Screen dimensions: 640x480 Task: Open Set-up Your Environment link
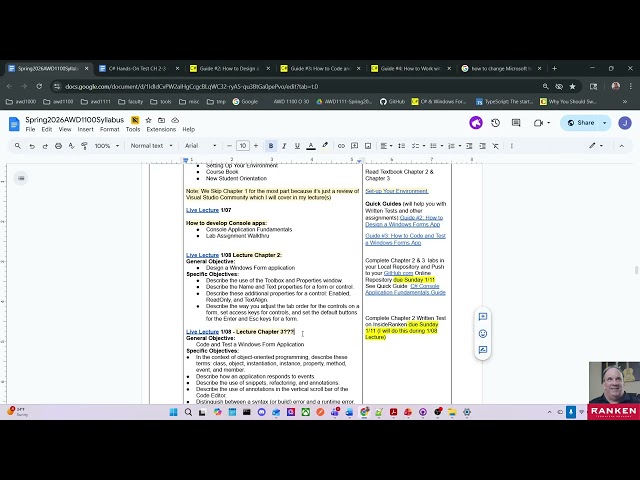point(396,191)
